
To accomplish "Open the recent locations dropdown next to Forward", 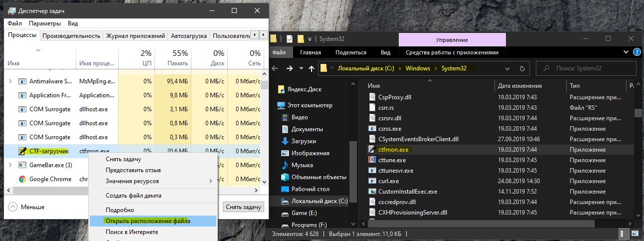I will click(301, 68).
